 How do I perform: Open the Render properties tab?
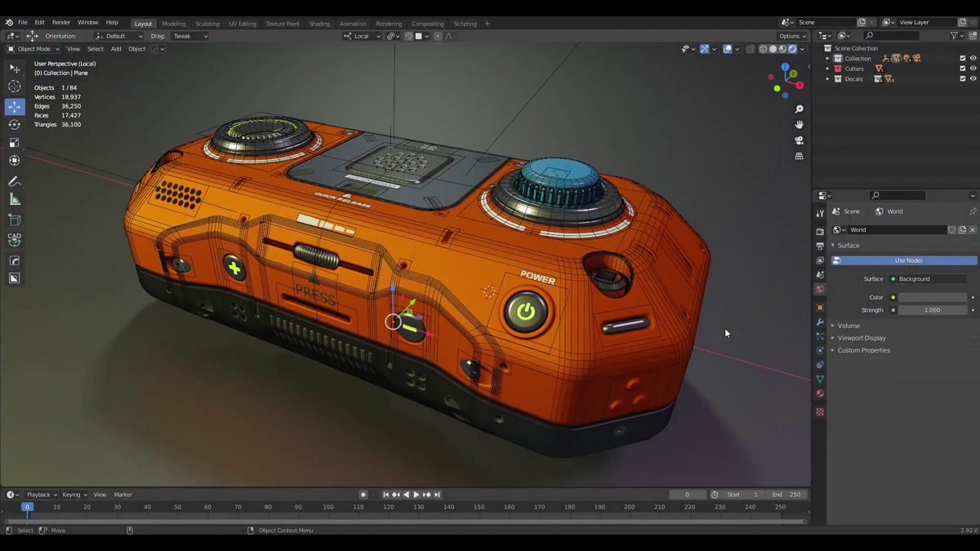[820, 232]
